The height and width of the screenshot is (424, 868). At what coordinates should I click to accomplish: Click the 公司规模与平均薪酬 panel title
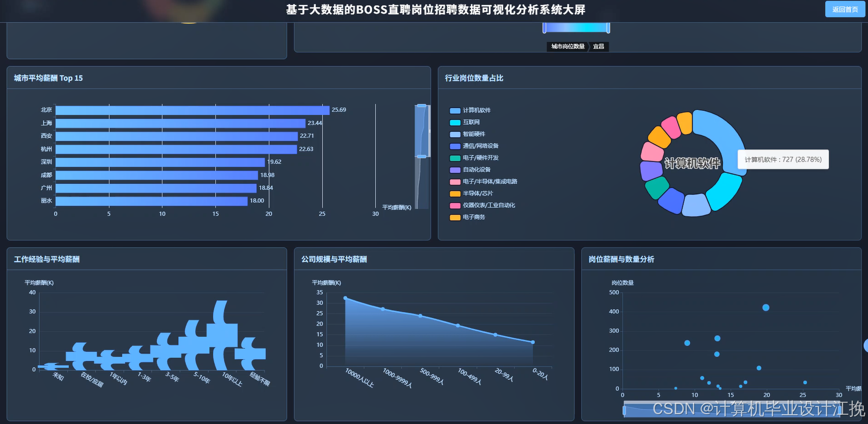(334, 259)
